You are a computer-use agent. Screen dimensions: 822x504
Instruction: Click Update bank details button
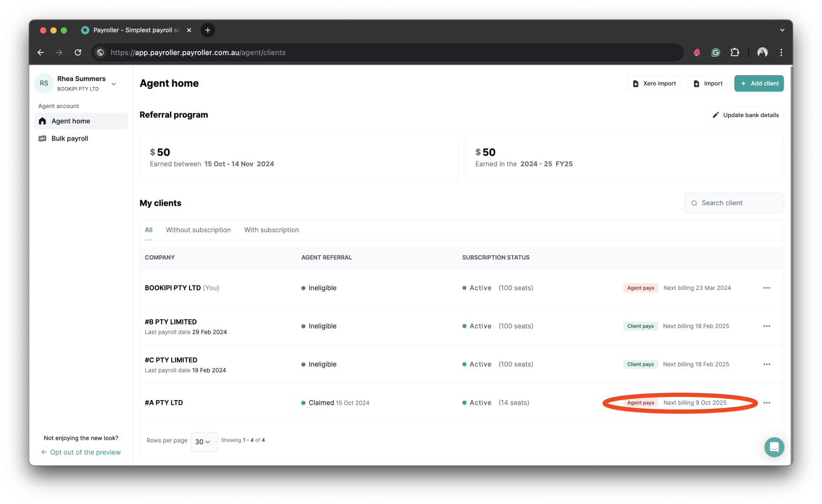click(x=745, y=115)
